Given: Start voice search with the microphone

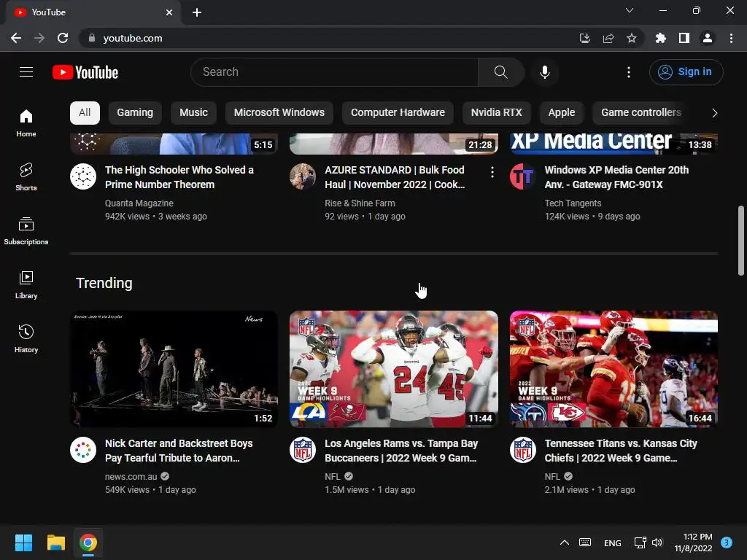Looking at the screenshot, I should (x=544, y=72).
